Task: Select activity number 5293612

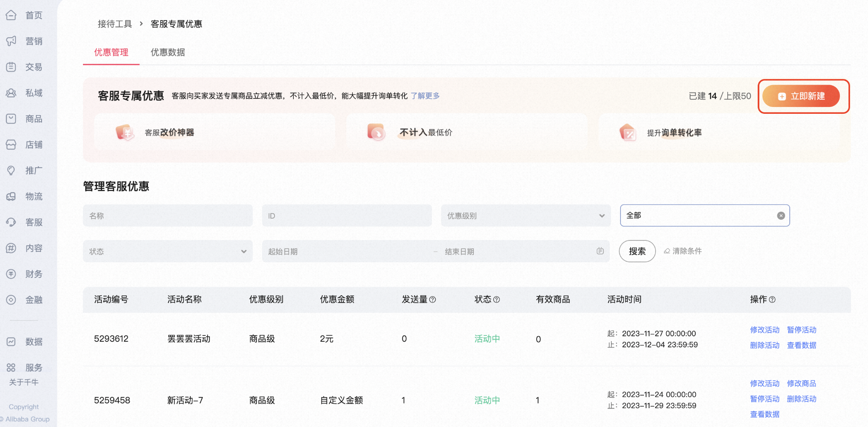Action: tap(111, 339)
